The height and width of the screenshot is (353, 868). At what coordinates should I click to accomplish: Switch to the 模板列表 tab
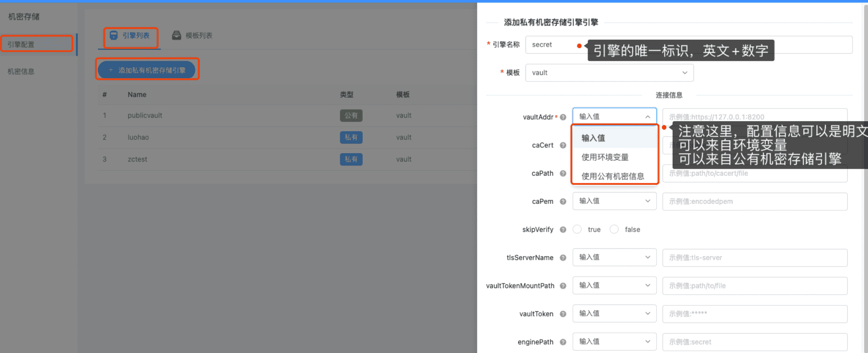[x=192, y=36]
